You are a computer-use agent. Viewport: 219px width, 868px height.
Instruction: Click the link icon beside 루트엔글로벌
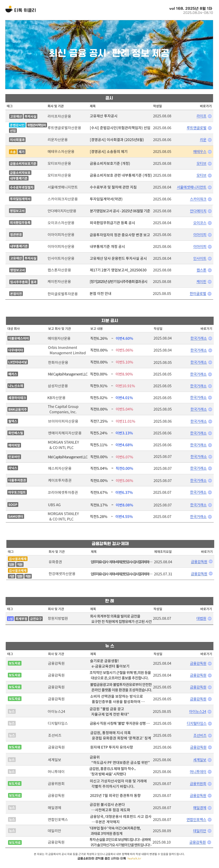(x=210, y=128)
